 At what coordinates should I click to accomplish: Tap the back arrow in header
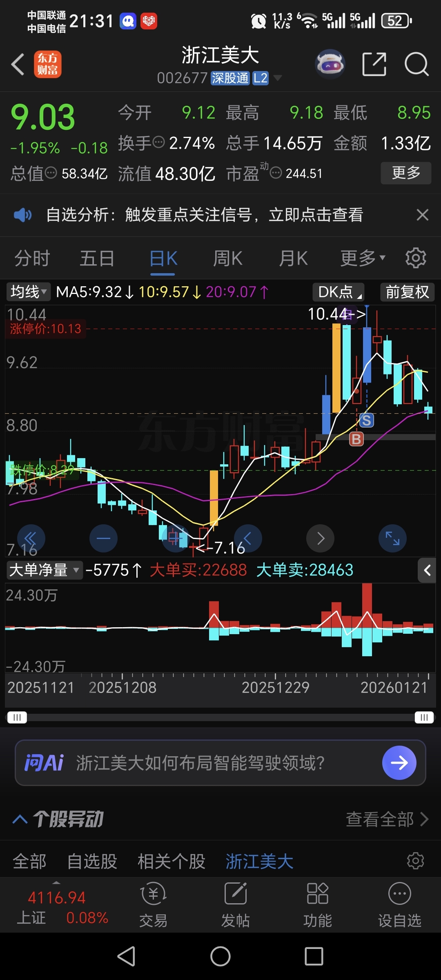pyautogui.click(x=18, y=65)
